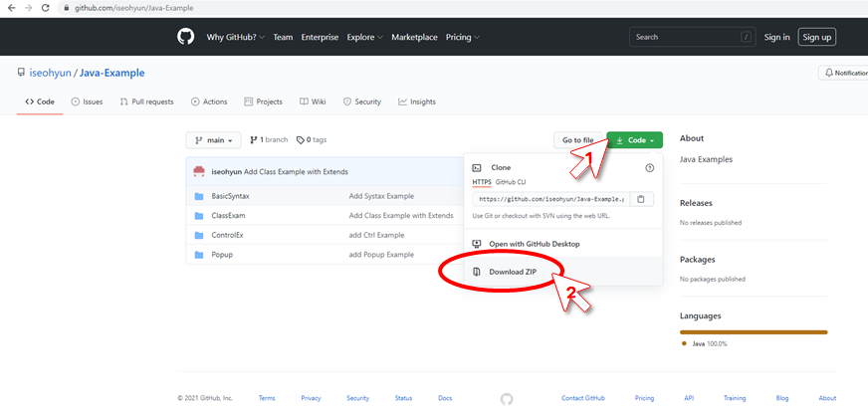Open commit message add Ctrl Example
Image resolution: width=868 pixels, height=410 pixels.
pos(376,235)
